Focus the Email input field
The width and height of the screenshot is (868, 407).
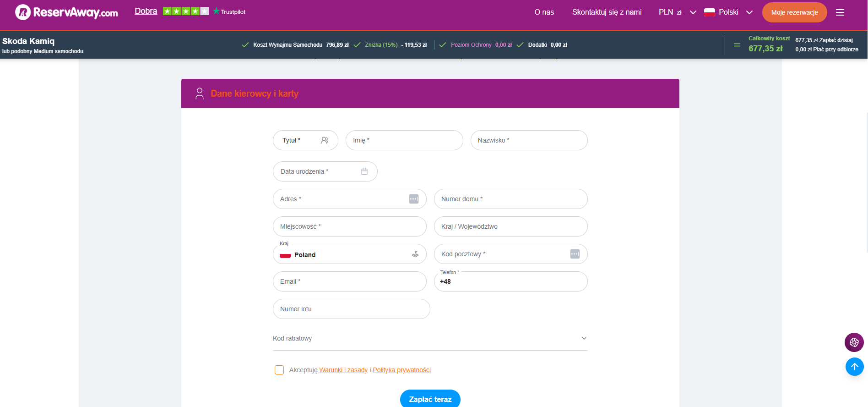[349, 281]
